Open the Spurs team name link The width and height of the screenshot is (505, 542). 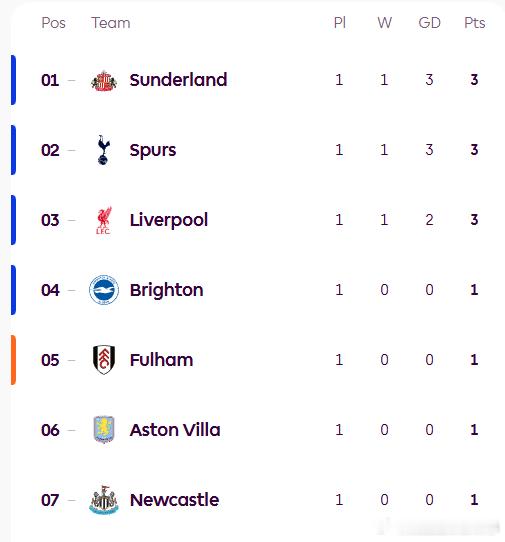[x=153, y=150]
